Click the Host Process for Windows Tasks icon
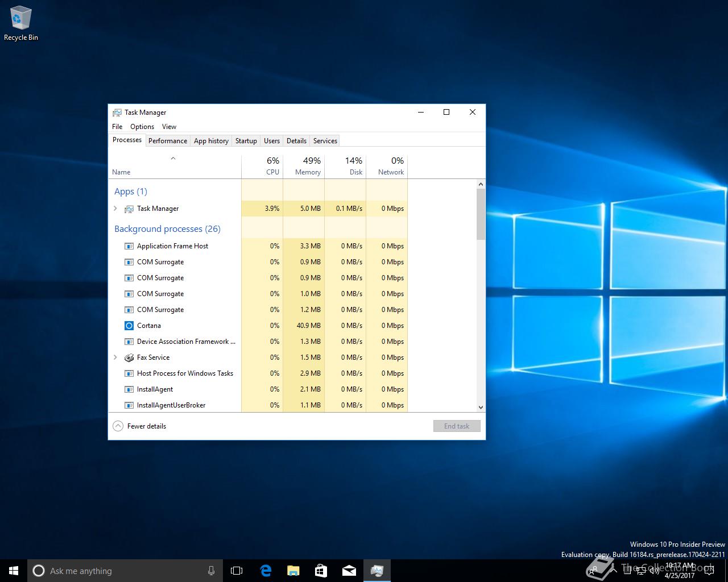 (x=129, y=373)
